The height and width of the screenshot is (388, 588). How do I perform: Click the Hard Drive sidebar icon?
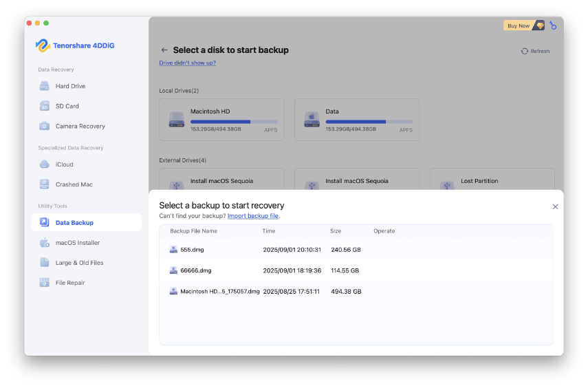click(x=44, y=86)
